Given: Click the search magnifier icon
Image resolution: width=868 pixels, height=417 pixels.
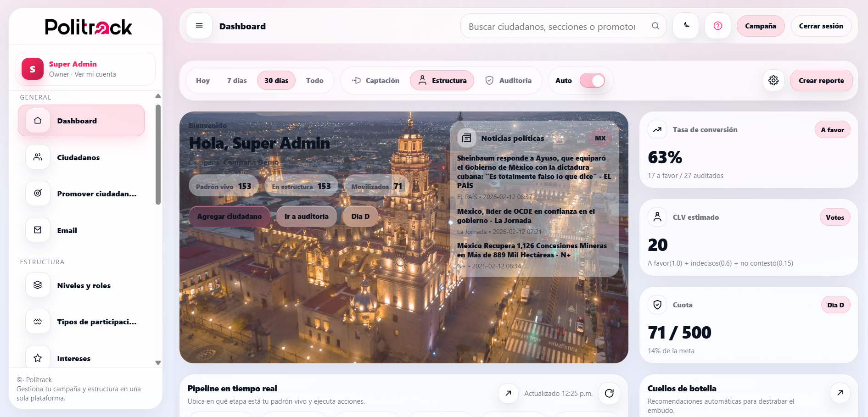Looking at the screenshot, I should coord(655,26).
